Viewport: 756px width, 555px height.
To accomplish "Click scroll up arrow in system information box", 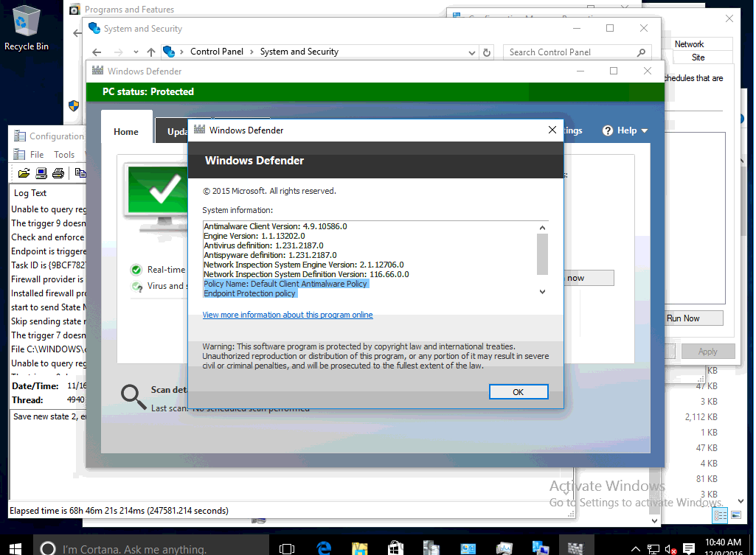I will tap(542, 228).
